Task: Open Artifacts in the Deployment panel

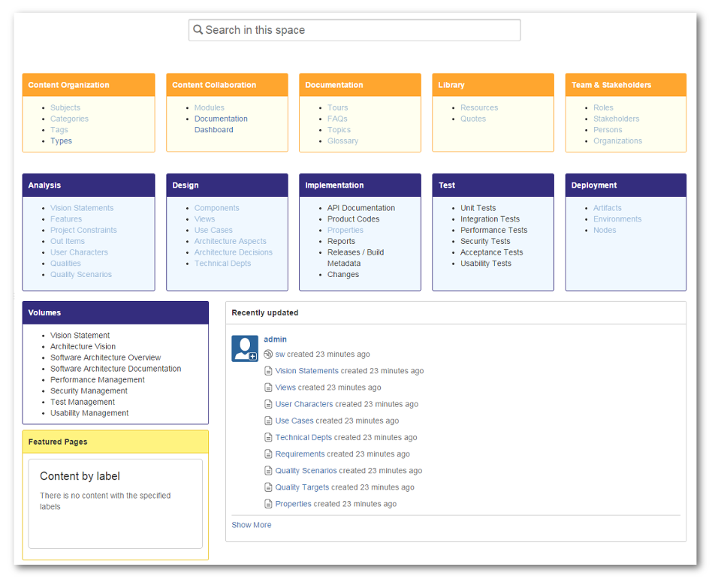Action: click(x=607, y=207)
